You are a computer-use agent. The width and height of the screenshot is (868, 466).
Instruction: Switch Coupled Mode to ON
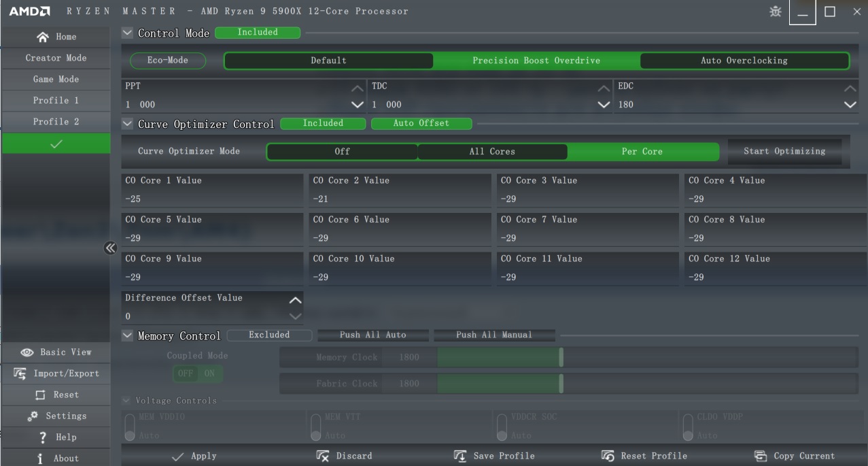point(209,373)
